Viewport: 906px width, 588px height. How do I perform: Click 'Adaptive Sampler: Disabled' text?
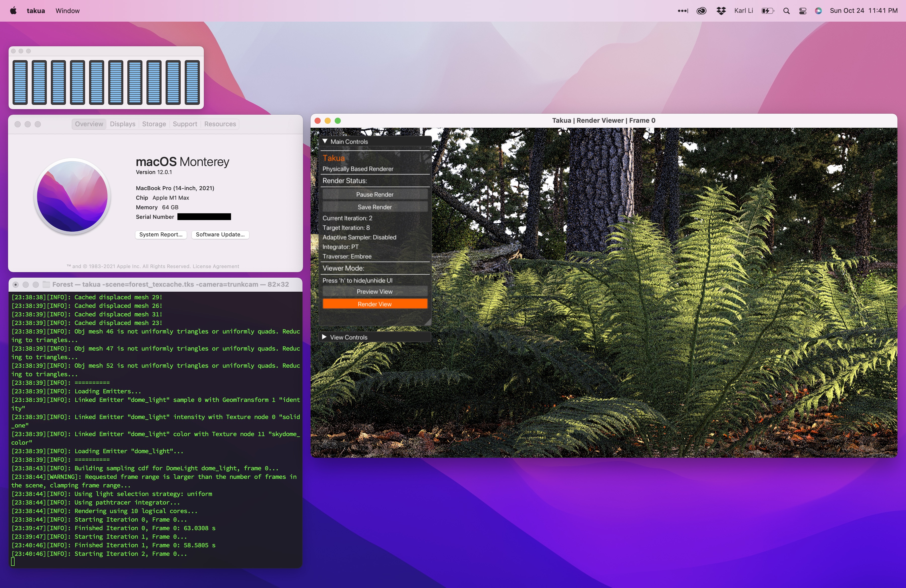point(359,237)
